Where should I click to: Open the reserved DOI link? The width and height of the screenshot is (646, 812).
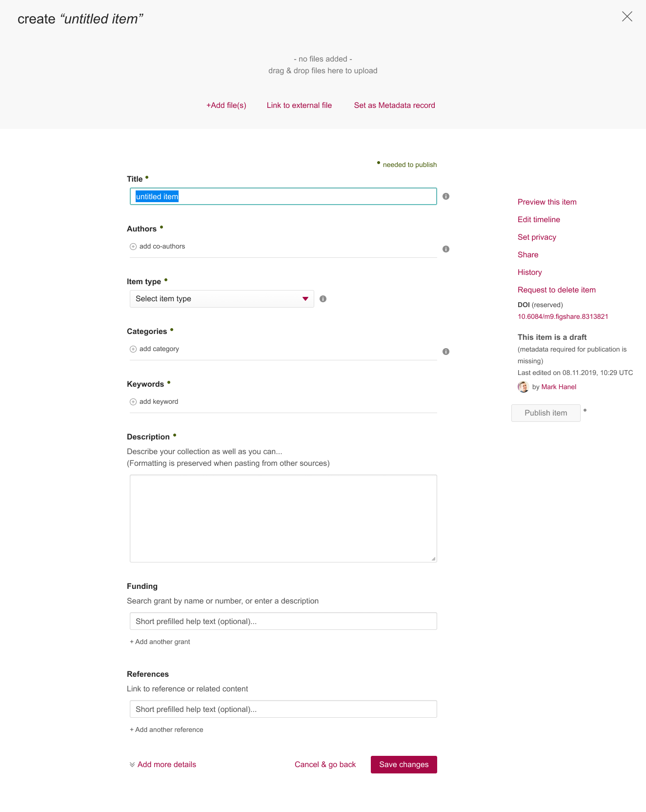point(563,316)
